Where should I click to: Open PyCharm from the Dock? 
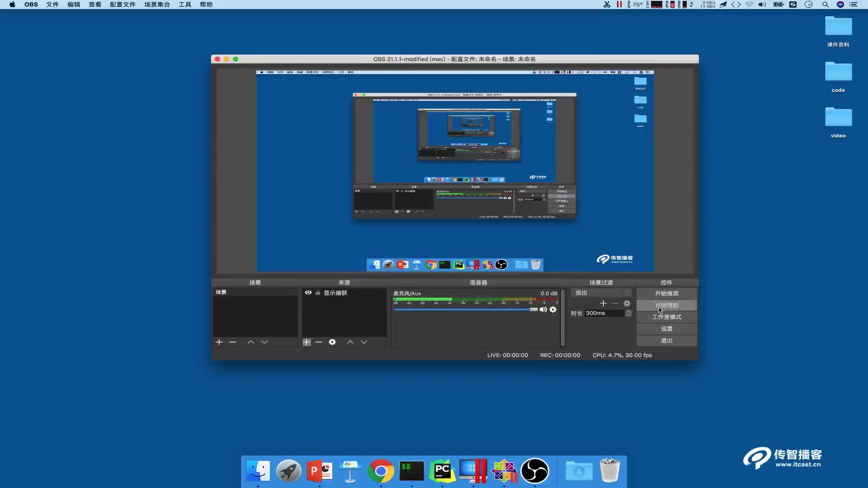point(443,471)
